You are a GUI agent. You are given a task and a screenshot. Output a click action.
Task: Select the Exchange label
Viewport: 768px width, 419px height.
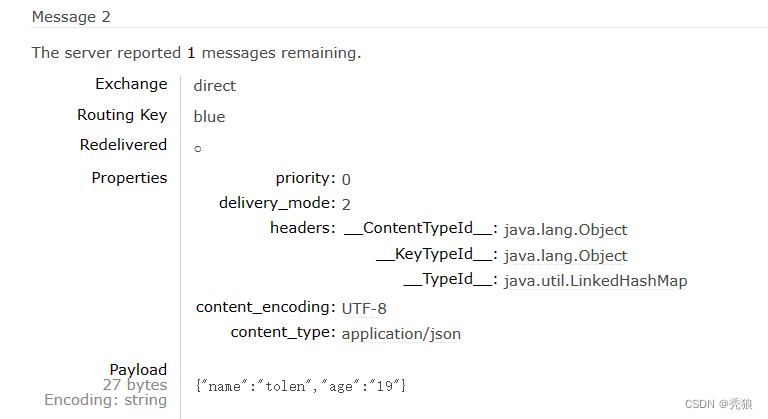(x=131, y=84)
